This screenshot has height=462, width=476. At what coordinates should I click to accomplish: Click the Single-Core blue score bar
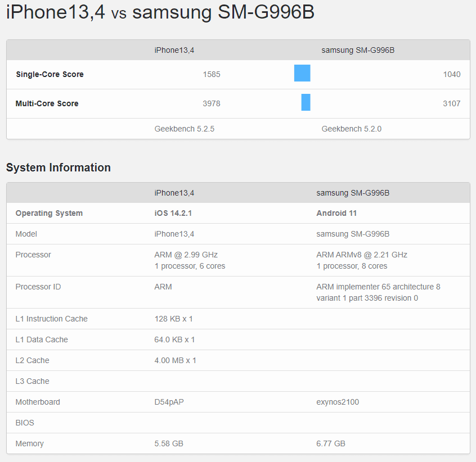pos(302,73)
